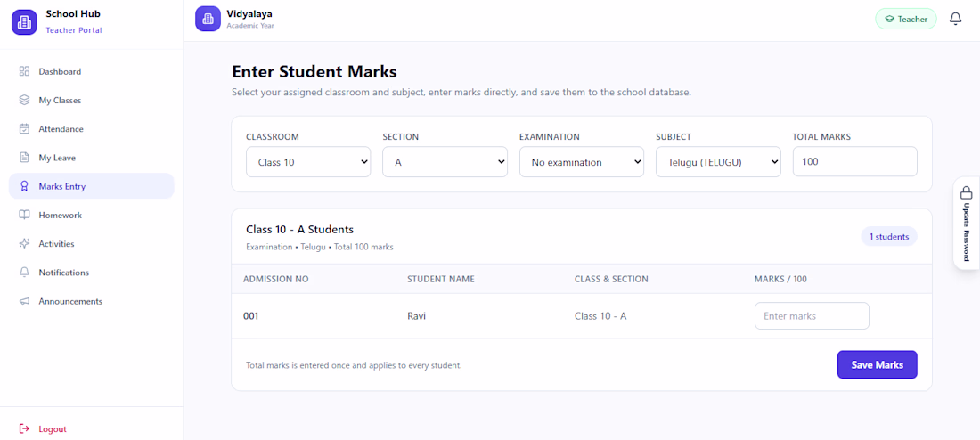Click the Class 10 - A table cell

click(x=600, y=316)
